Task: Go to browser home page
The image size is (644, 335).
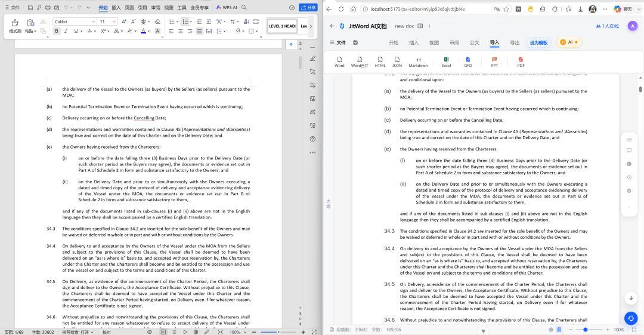Action: 353,8
